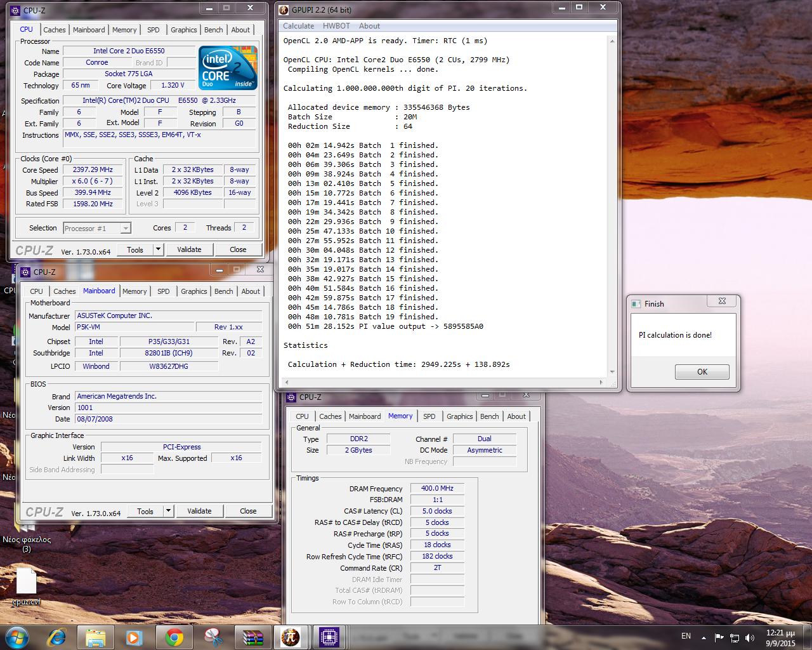Viewport: 812px width, 650px height.
Task: Click the BIOS Date value 08/07/2008
Action: (168, 419)
